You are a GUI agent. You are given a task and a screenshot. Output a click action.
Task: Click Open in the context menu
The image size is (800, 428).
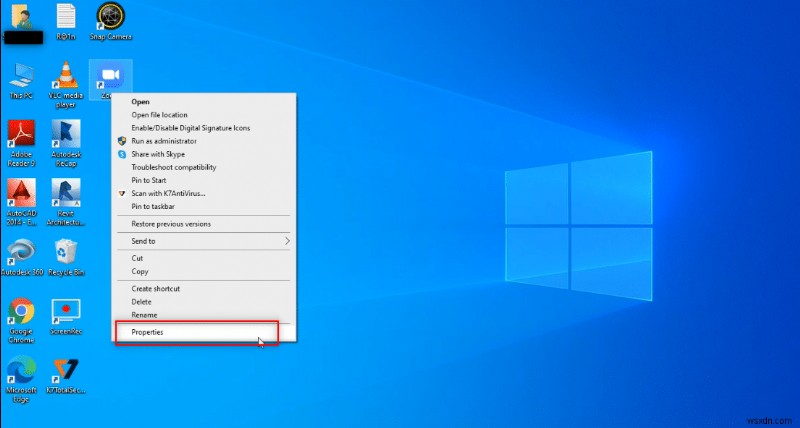[x=204, y=102]
